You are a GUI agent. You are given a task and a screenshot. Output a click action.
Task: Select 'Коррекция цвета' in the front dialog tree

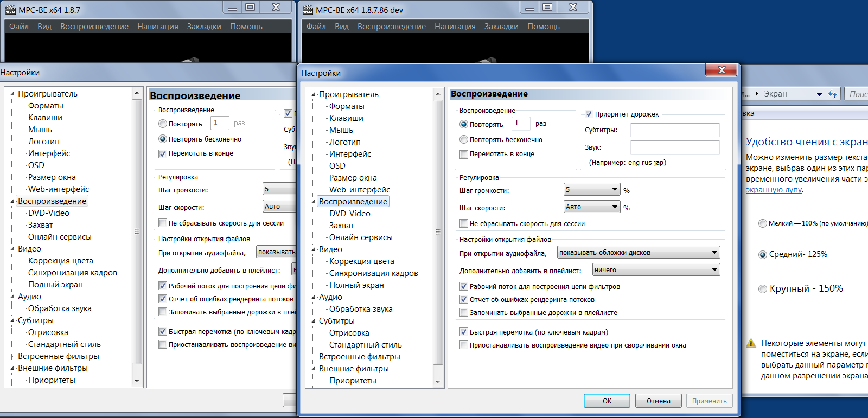coord(362,261)
